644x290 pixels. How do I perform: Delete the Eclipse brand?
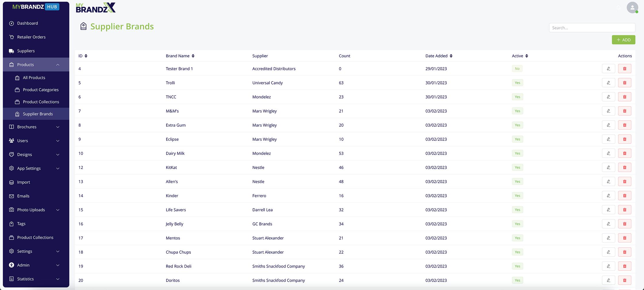tap(624, 139)
